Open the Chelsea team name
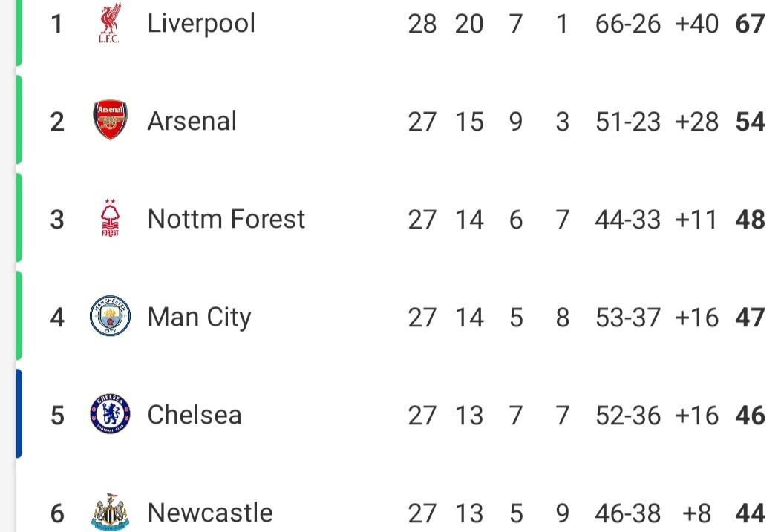Viewport: 781px width, 532px height. (195, 415)
